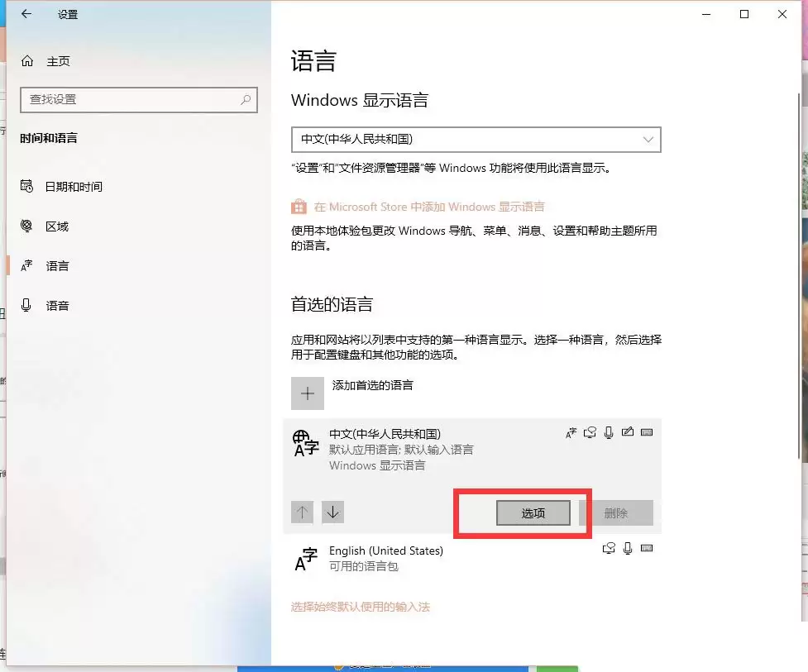The height and width of the screenshot is (672, 808).
Task: Open 日期和时间 settings from sidebar
Action: pos(78,186)
